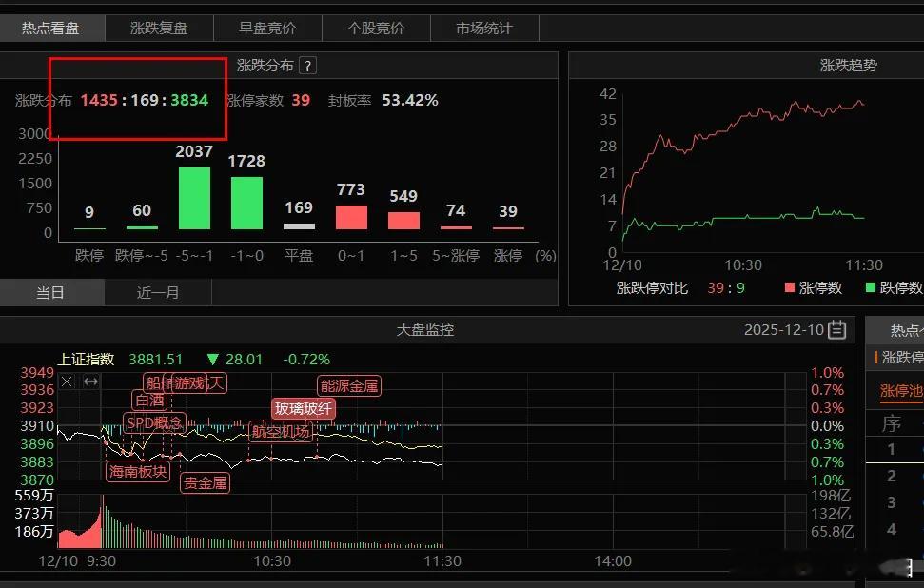Viewport: 924px width, 588px height.
Task: Click the 海南板块 sector tag
Action: tap(137, 471)
